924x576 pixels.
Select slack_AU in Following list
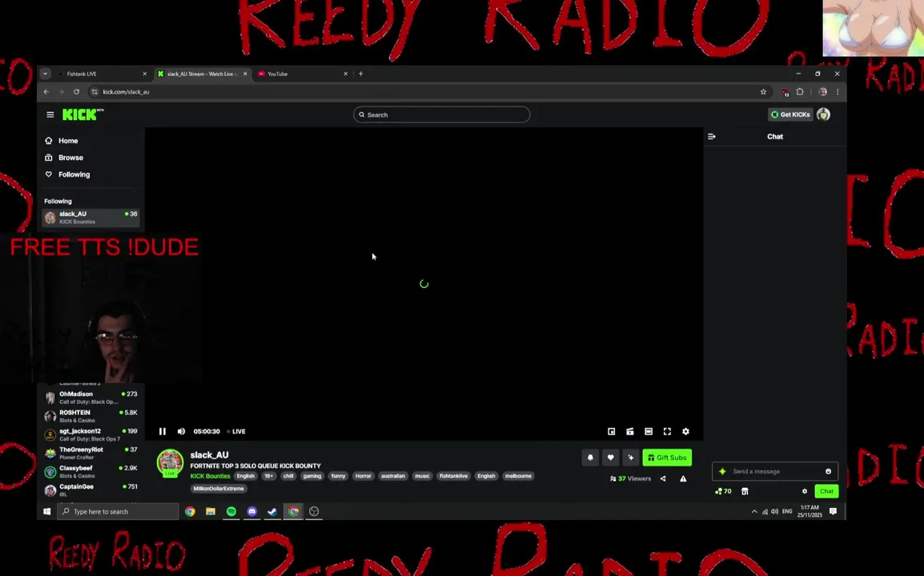(x=90, y=218)
